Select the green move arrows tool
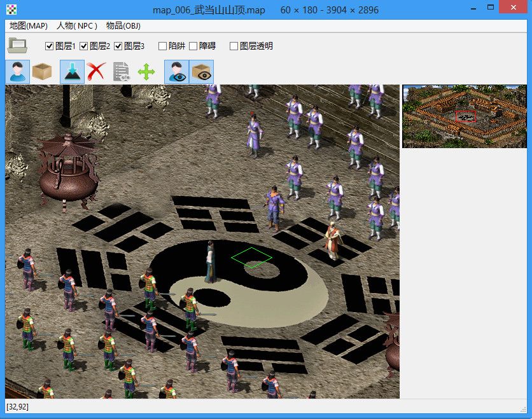532x419 pixels. tap(146, 72)
